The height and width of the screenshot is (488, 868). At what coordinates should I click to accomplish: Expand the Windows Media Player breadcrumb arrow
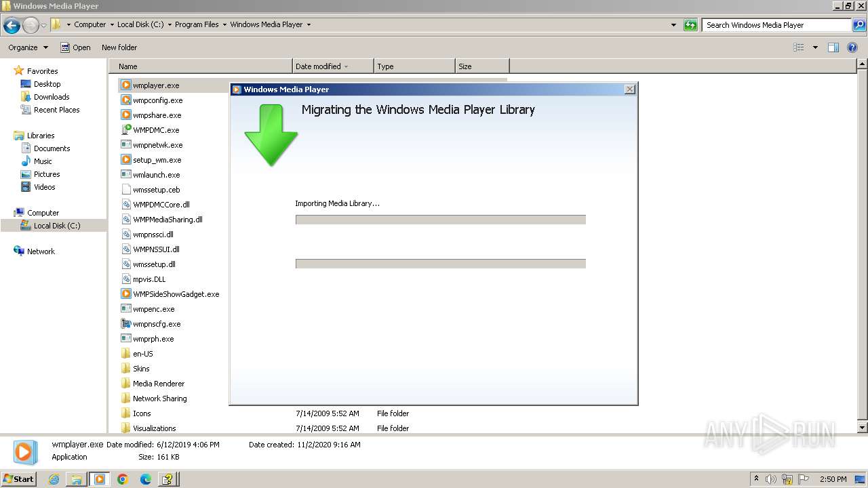pos(309,24)
